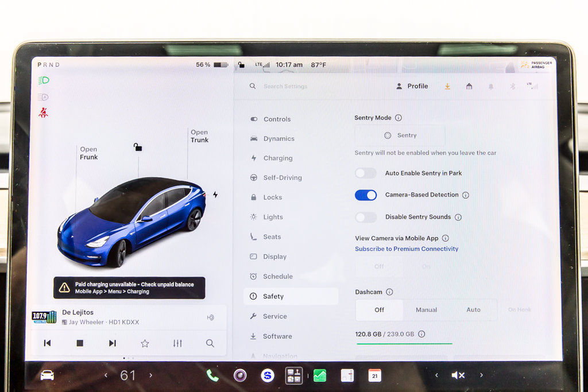Image resolution: width=588 pixels, height=392 pixels.
Task: Lower volume with left chevron
Action: tap(436, 375)
